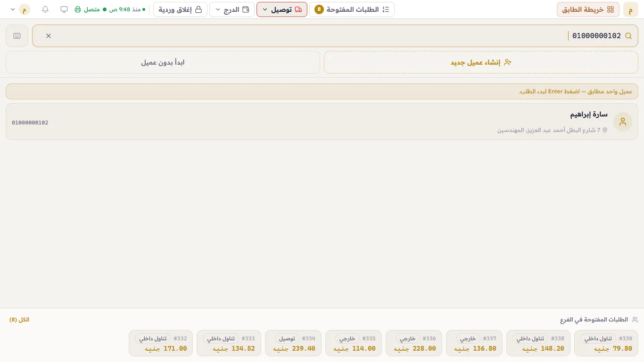Open the user account menu chevron
This screenshot has width=644, height=362.
point(13,9)
